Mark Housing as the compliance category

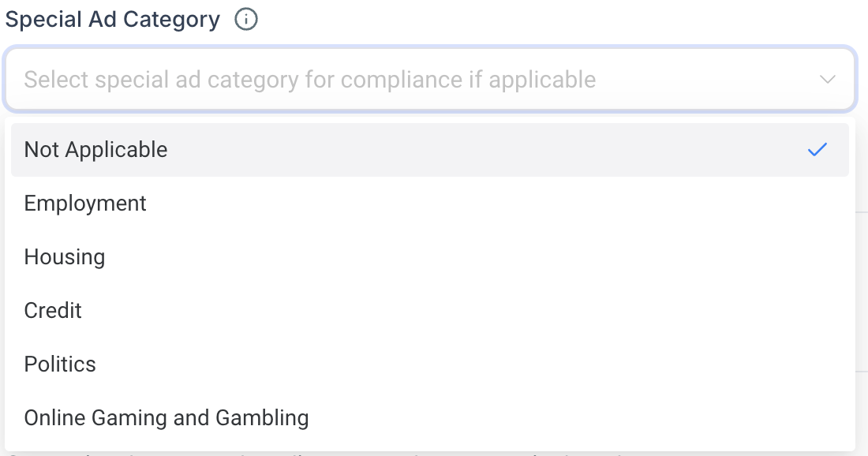tap(430, 256)
